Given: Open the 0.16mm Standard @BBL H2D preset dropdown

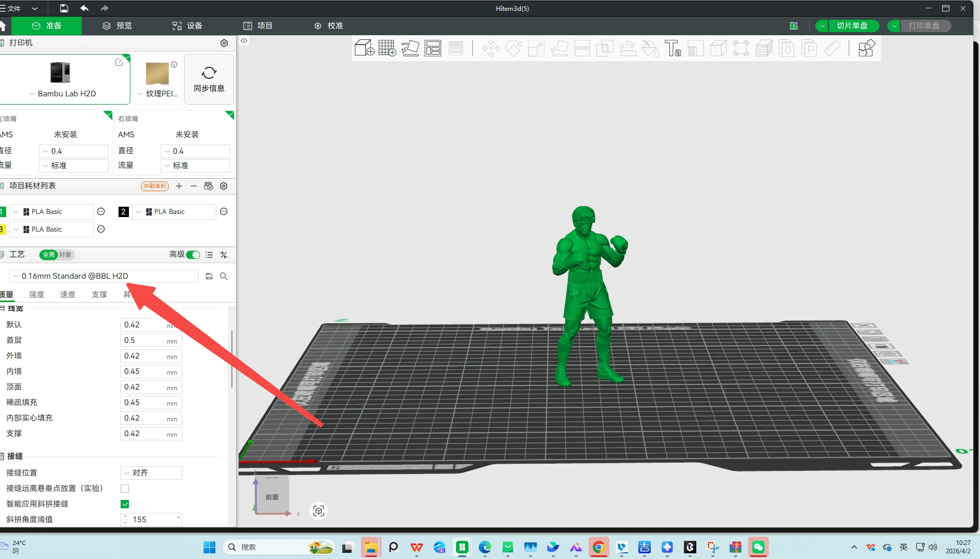Looking at the screenshot, I should click(104, 276).
